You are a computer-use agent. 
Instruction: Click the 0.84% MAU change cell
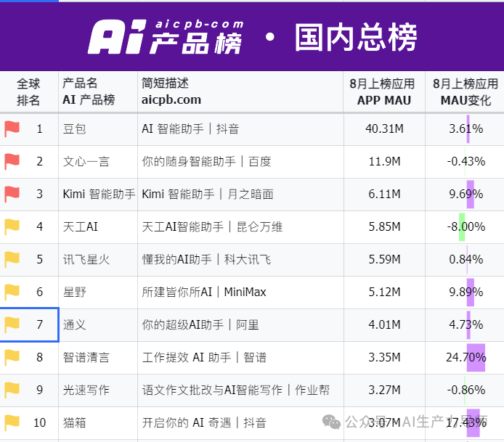coord(465,260)
